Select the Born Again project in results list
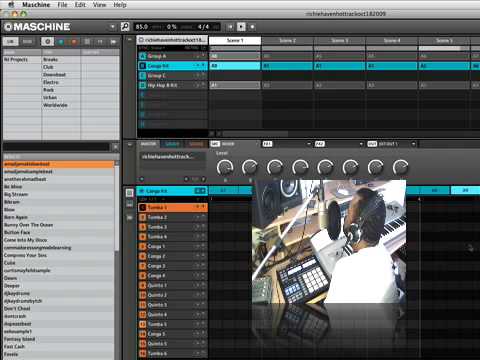The image size is (480, 360). click(58, 217)
